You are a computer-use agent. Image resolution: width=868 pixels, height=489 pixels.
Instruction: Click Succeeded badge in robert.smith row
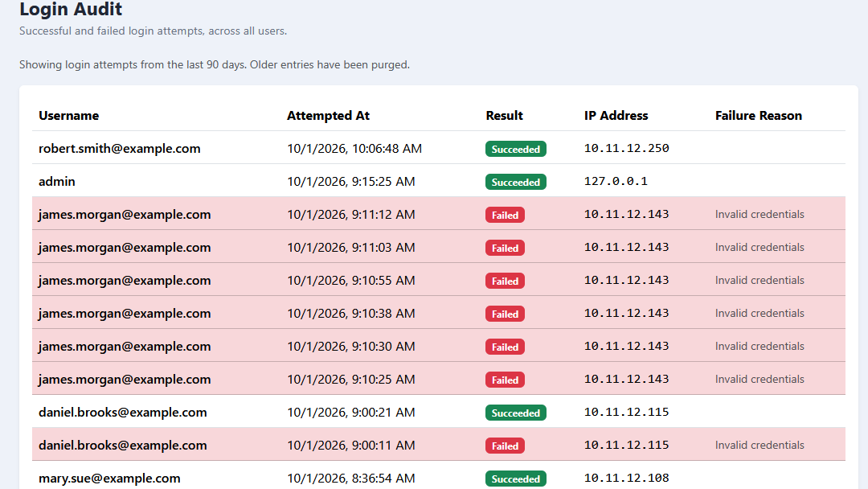pyautogui.click(x=516, y=149)
